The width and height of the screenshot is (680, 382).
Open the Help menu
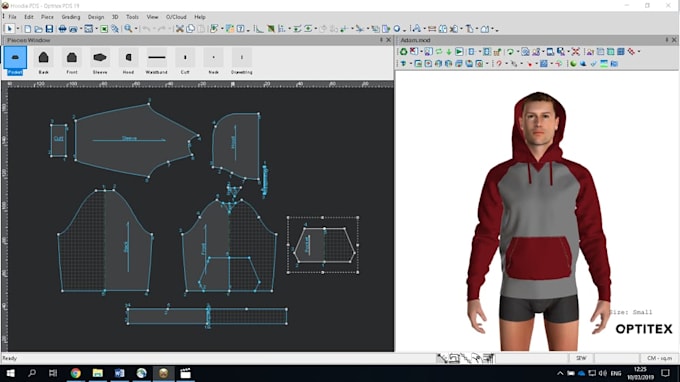coord(199,17)
